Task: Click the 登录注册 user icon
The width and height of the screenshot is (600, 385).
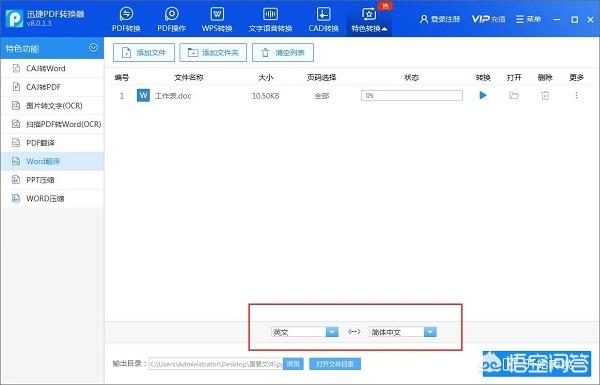Action: click(424, 19)
